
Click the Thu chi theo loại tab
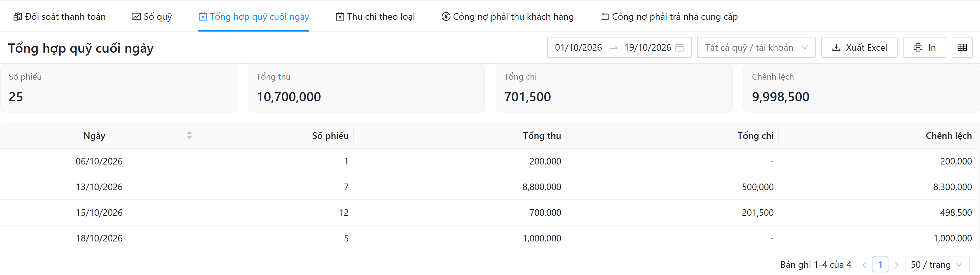[x=375, y=17]
